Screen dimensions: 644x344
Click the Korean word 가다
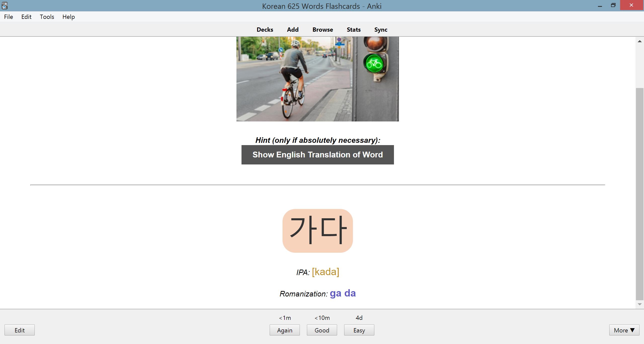click(318, 231)
